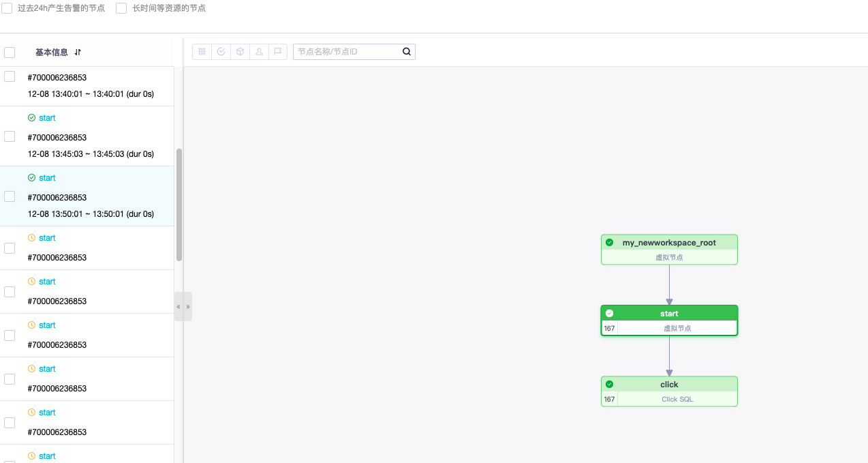This screenshot has height=463, width=868.
Task: Enable 过去24h产生告警的节点 filter
Action: click(7, 8)
